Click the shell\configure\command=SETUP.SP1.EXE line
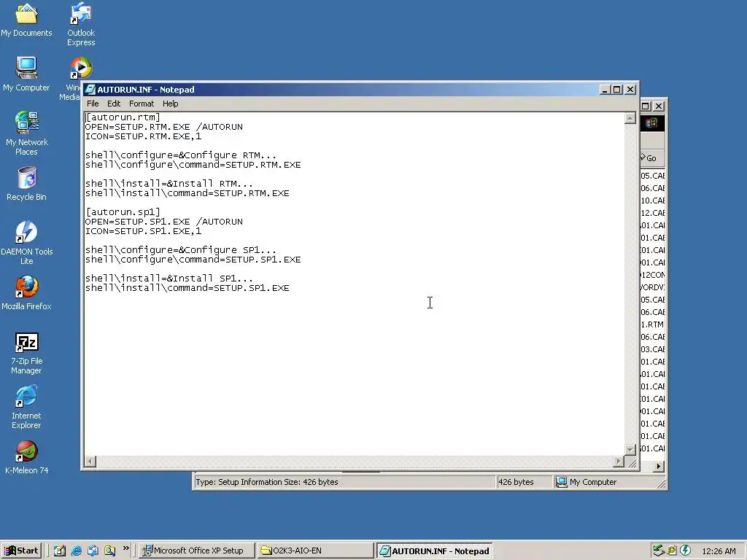747x560 pixels. (193, 260)
